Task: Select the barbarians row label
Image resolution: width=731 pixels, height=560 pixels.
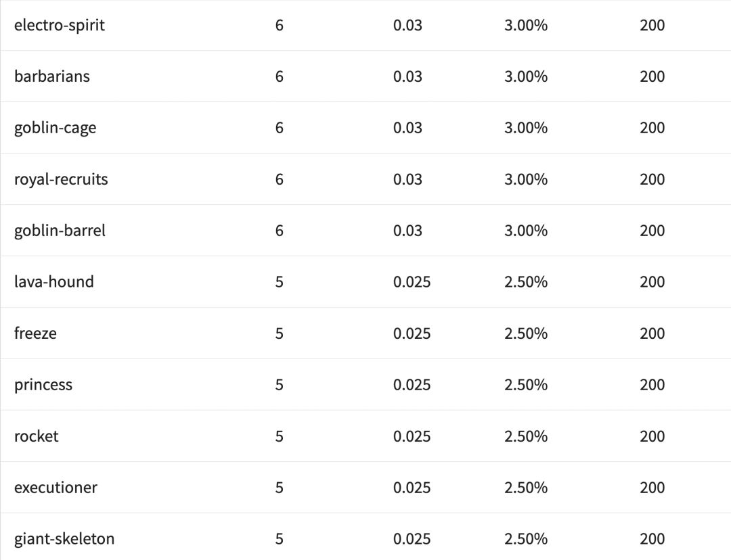Action: pyautogui.click(x=52, y=76)
